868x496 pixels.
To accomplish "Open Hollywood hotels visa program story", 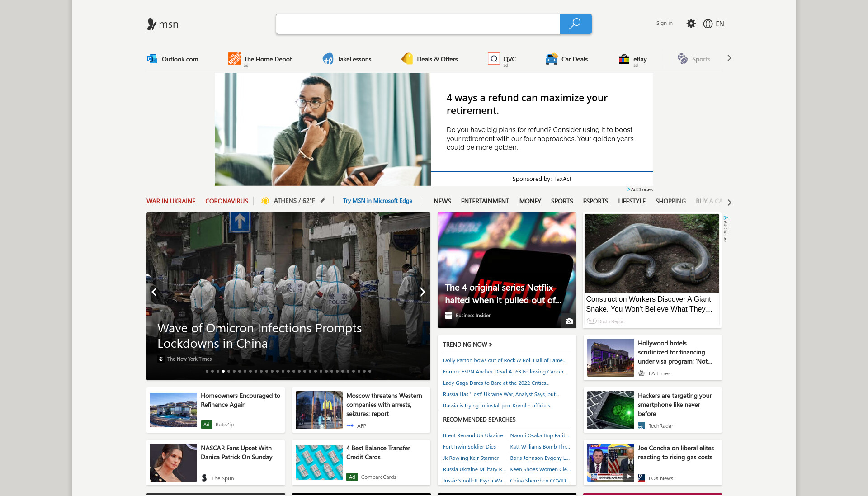I will [x=652, y=358].
